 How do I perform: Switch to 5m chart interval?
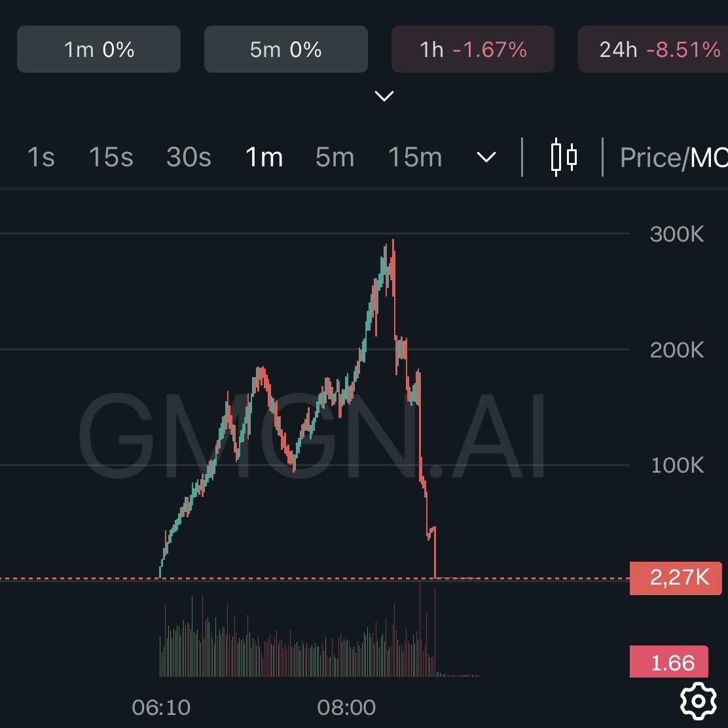point(335,158)
